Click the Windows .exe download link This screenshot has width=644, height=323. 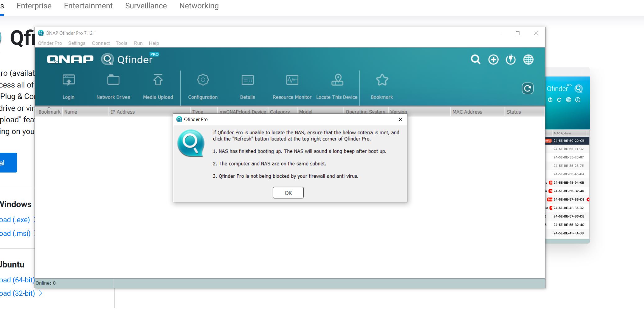pyautogui.click(x=15, y=220)
